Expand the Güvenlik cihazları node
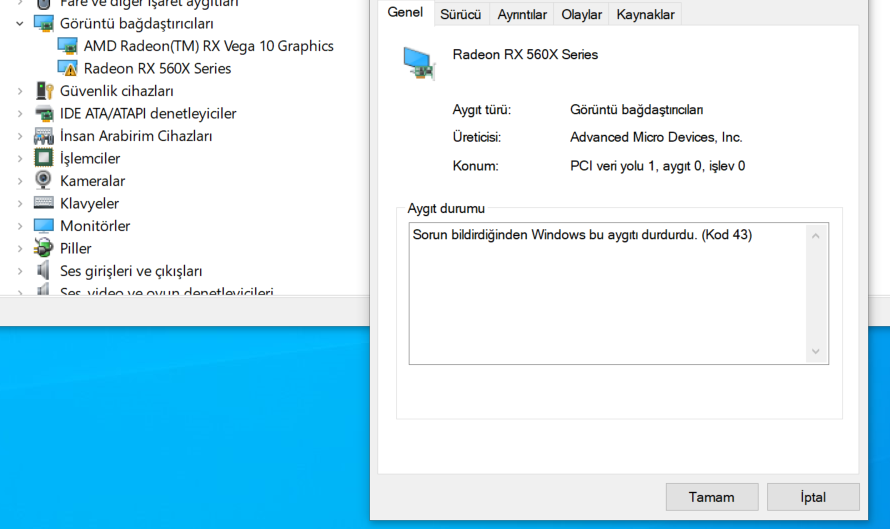The image size is (890, 529). coord(20,91)
